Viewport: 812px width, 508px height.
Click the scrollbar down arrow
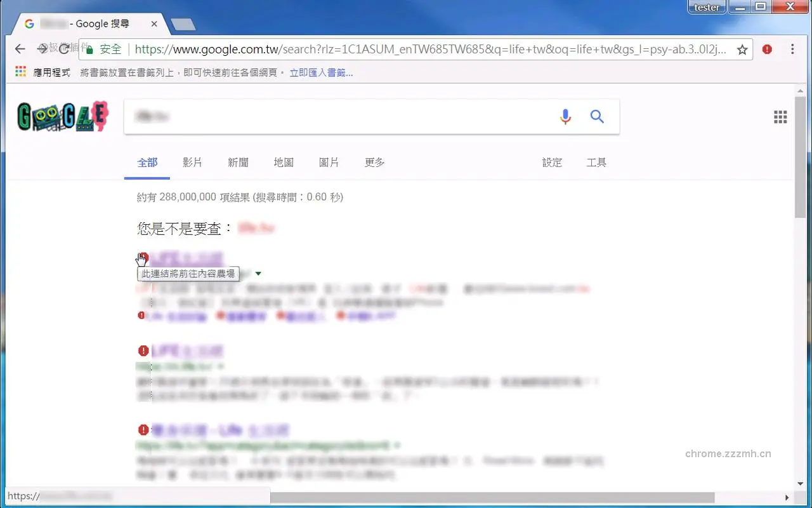click(801, 483)
